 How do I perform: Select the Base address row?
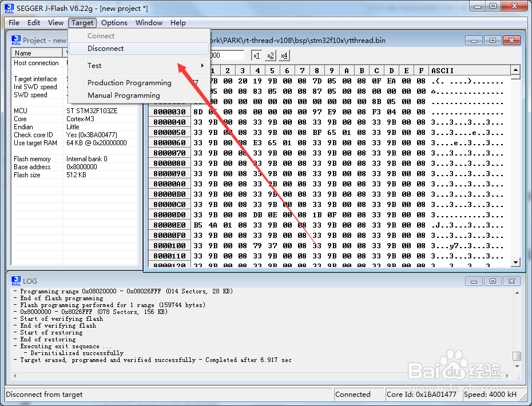pos(74,167)
